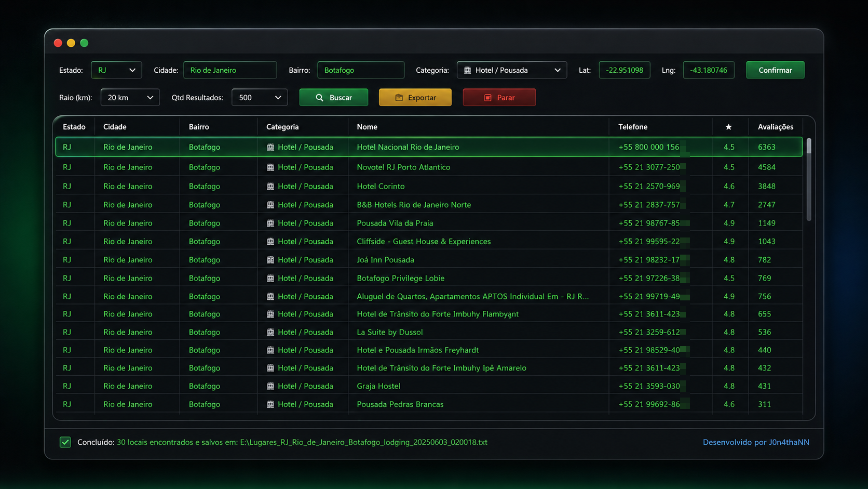Image resolution: width=868 pixels, height=489 pixels.
Task: Click hotel icon in Forte Imbuhy Ipê Amarelo row
Action: click(270, 368)
